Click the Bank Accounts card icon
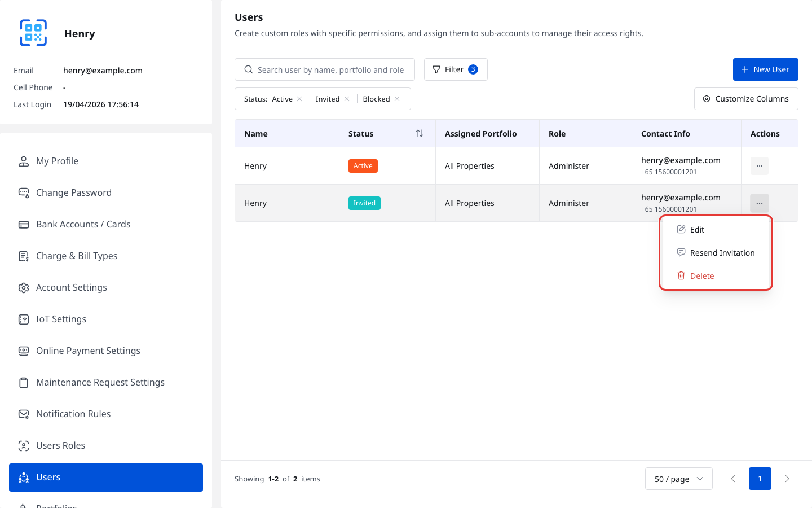Screen dimensions: 812x508 point(24,225)
